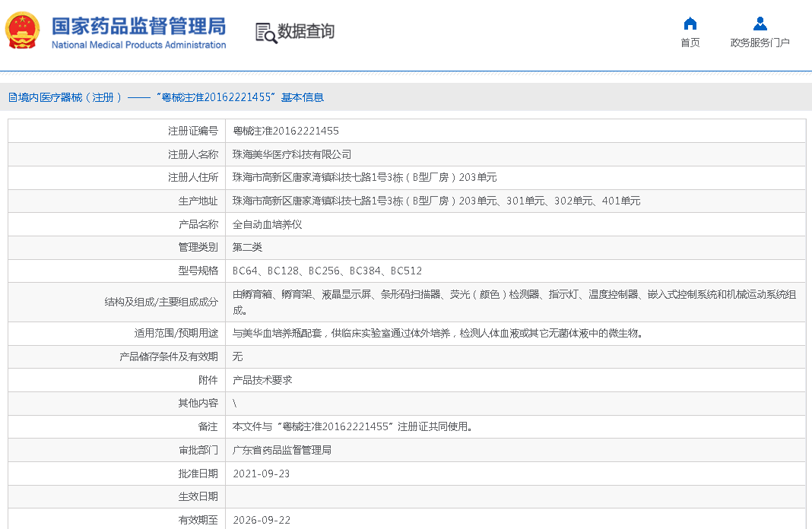Viewport: 812px width, 529px height.
Task: Click the 政务服务门户 person icon
Action: (760, 24)
